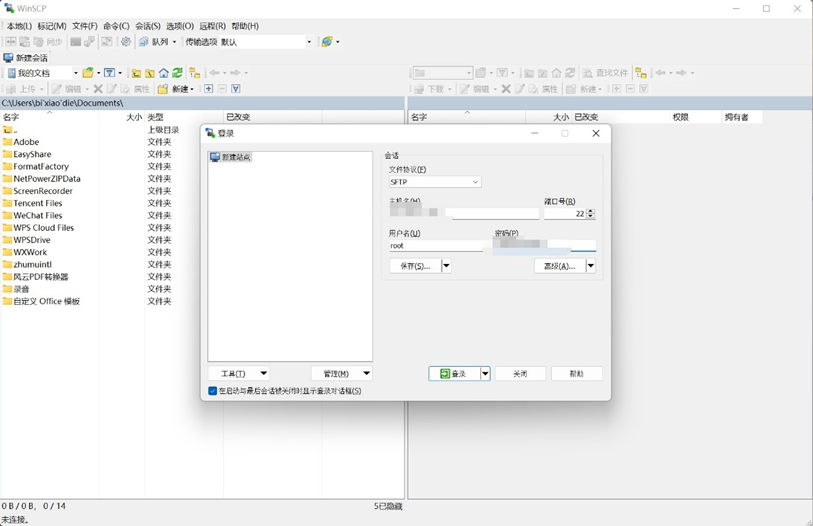Click the 录音 folder icon
Screen dimensions: 813x526
[x=7, y=289]
